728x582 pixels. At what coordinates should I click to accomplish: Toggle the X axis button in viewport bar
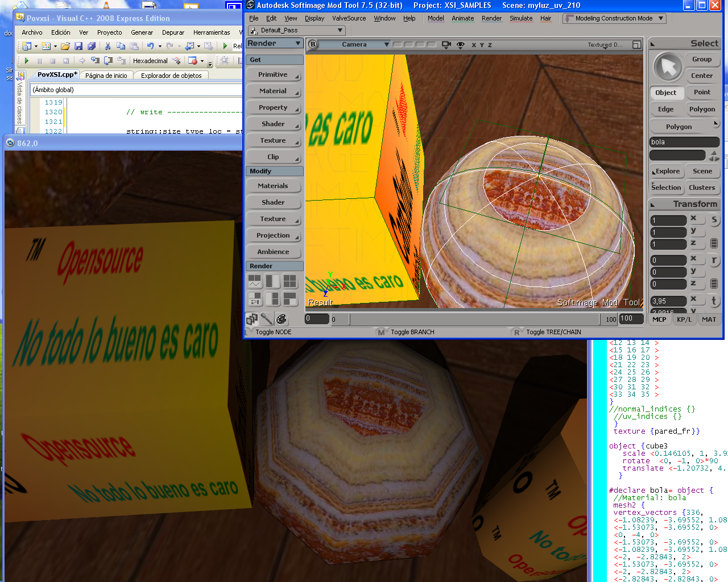[x=473, y=45]
